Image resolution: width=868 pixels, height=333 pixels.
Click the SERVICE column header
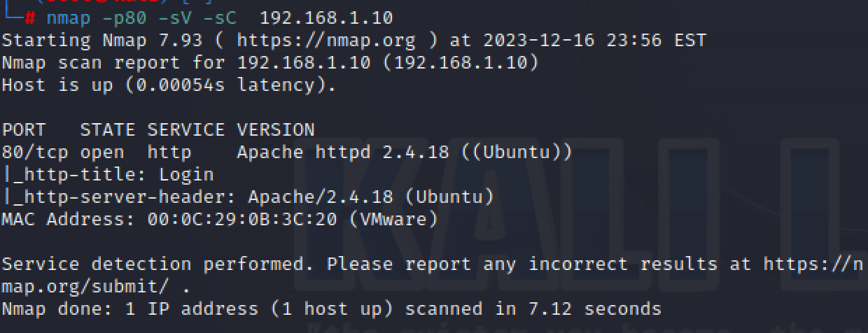click(186, 129)
